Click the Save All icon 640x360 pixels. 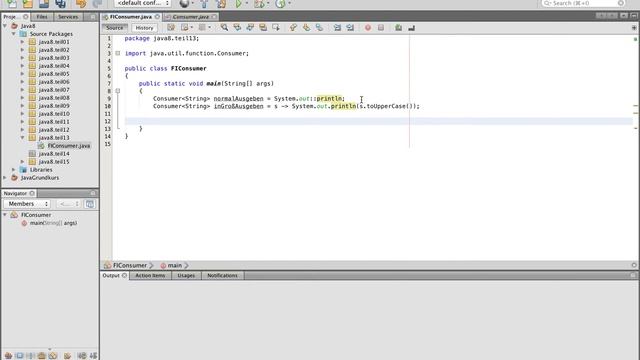click(60, 3)
